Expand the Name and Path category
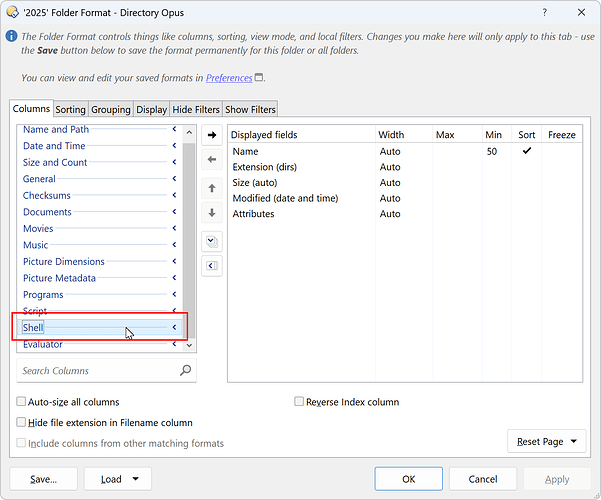Image resolution: width=601 pixels, height=500 pixels. [x=174, y=129]
